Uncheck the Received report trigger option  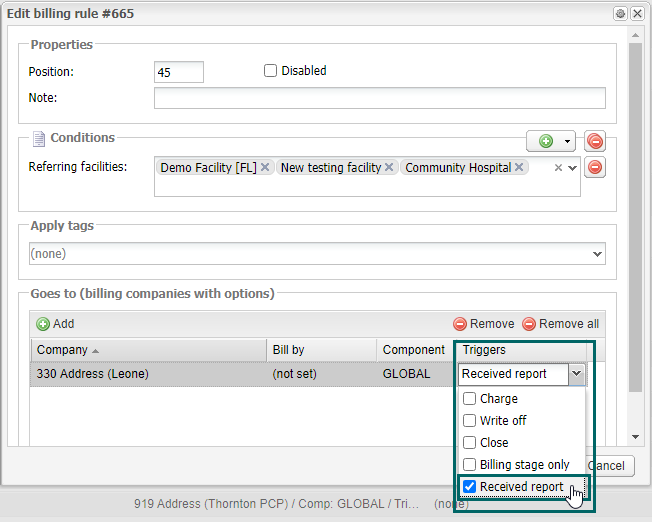[469, 486]
